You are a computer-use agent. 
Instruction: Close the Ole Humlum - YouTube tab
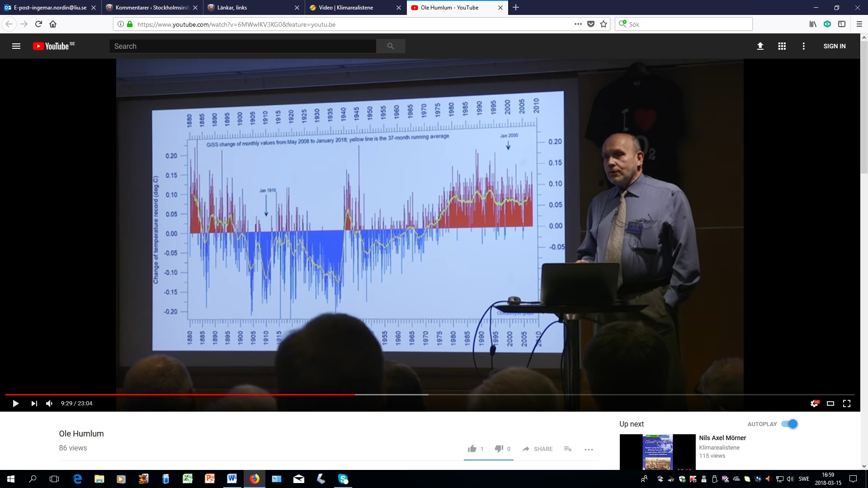pos(500,8)
